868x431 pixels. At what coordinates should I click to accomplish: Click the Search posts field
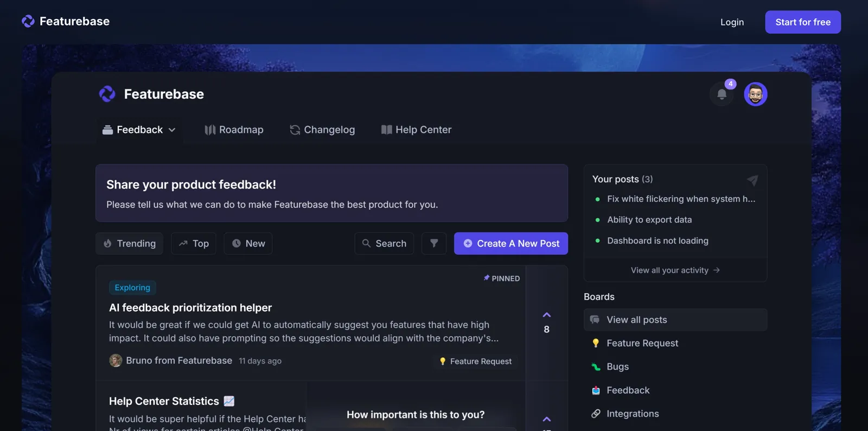coord(384,243)
